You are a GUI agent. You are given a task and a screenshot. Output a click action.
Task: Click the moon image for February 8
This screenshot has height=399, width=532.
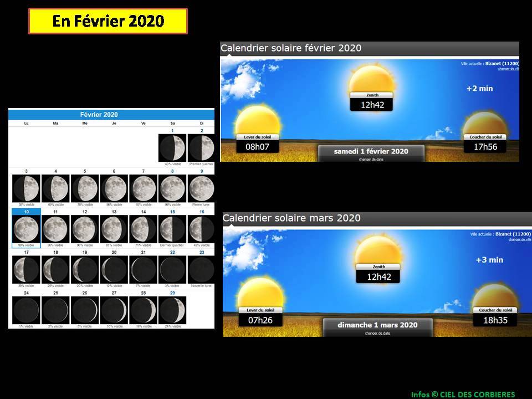[x=172, y=188]
